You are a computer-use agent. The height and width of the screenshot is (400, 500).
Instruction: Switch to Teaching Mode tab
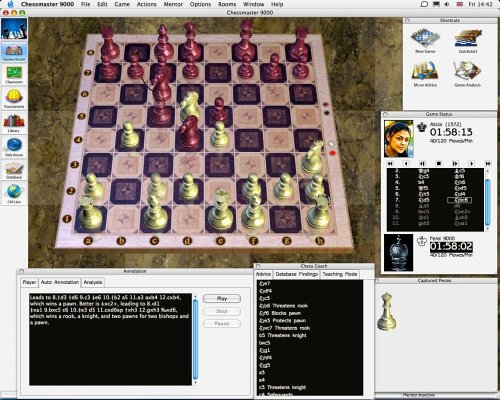click(x=340, y=274)
